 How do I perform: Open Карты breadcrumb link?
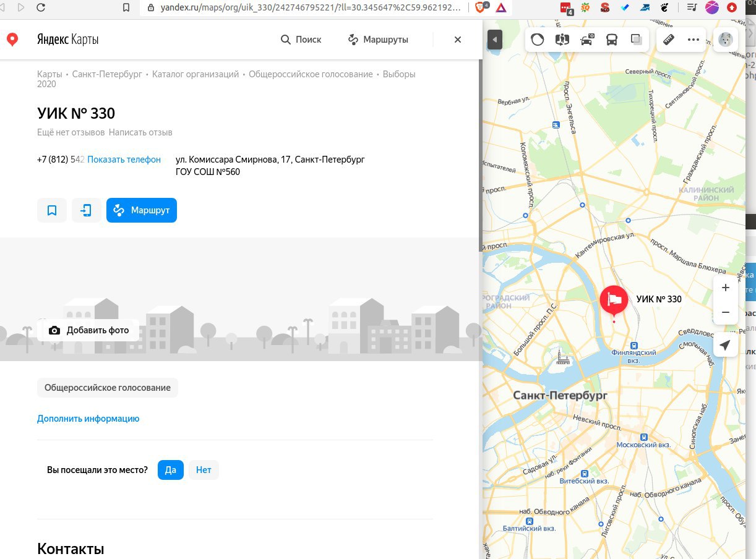pos(49,74)
